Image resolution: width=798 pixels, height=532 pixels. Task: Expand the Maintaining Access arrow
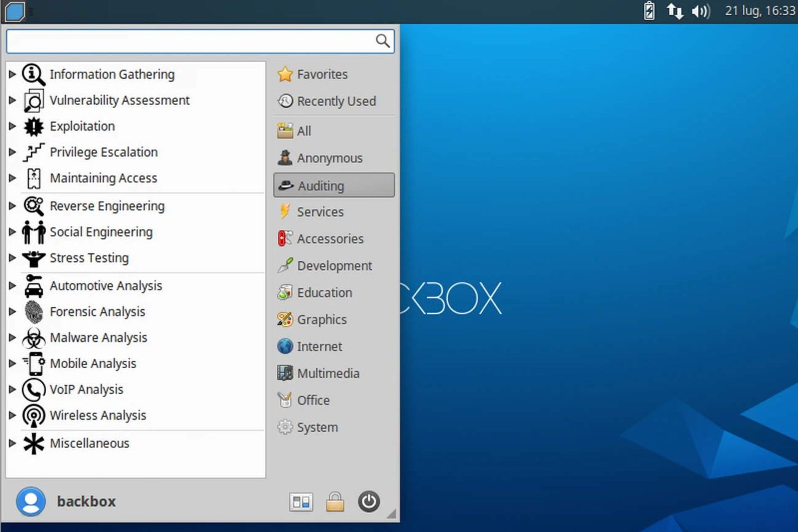tap(12, 178)
